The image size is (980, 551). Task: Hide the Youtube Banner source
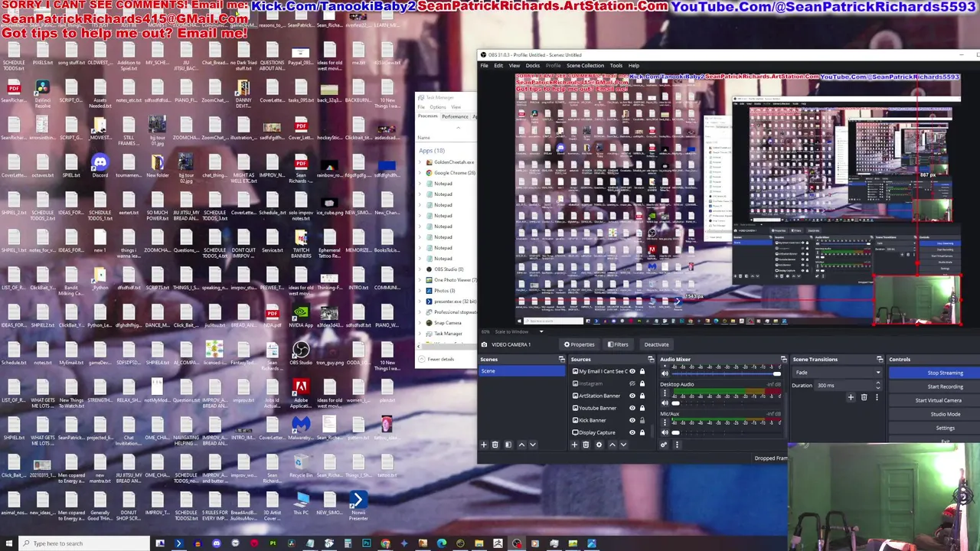click(632, 408)
